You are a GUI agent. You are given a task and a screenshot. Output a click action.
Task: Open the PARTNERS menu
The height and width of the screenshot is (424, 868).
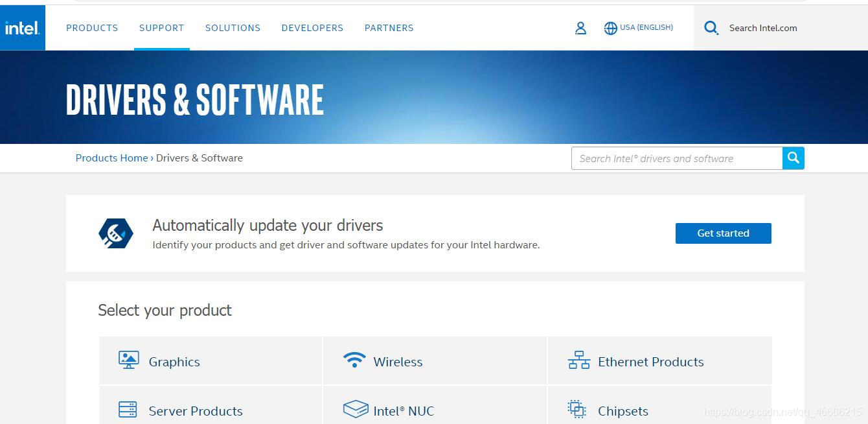click(389, 28)
